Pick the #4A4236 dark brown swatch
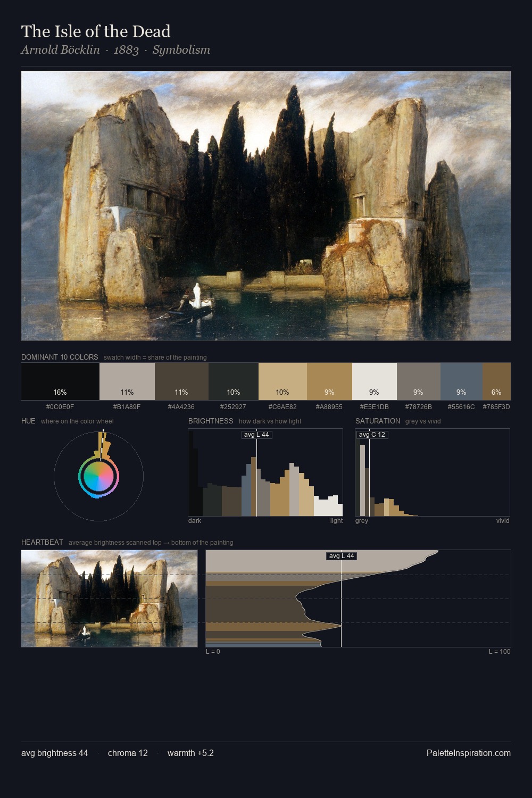 point(181,381)
